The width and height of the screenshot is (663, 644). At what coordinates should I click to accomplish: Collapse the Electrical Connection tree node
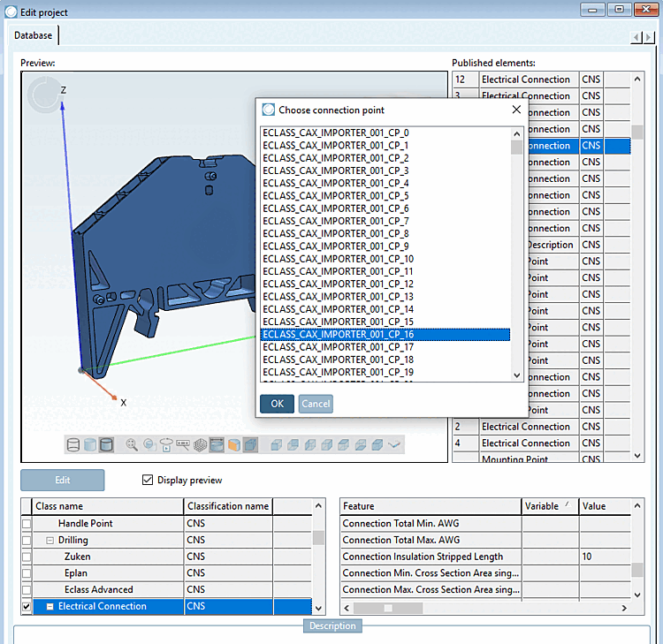(x=50, y=607)
